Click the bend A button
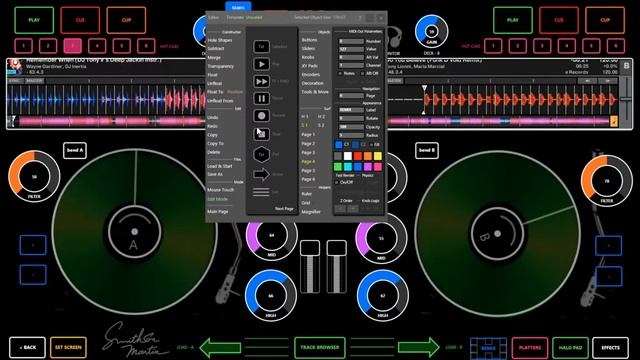The image size is (640, 360). pyautogui.click(x=75, y=150)
